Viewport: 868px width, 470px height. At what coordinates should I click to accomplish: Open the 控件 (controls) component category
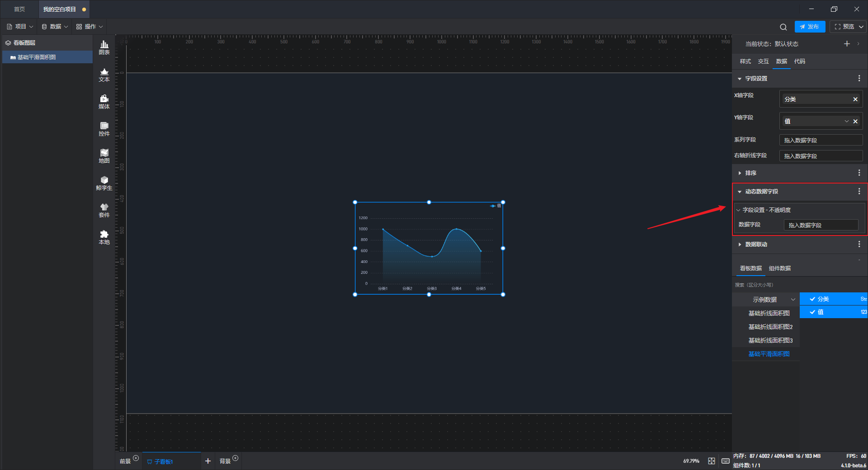pyautogui.click(x=104, y=129)
